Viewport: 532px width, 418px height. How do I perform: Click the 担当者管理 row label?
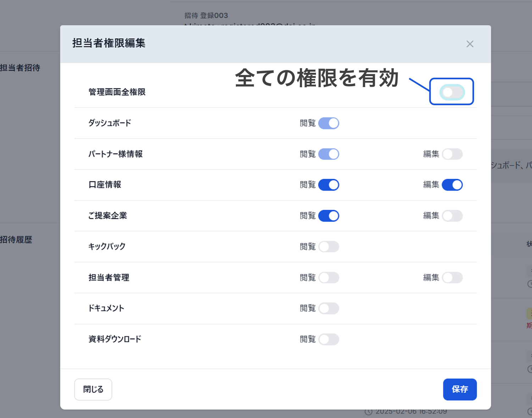pos(109,277)
